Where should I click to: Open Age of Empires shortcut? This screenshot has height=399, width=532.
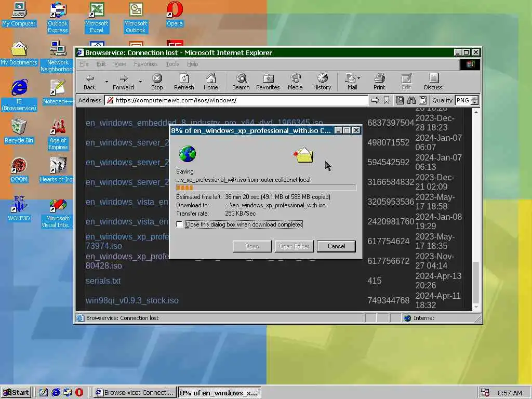[x=58, y=135]
